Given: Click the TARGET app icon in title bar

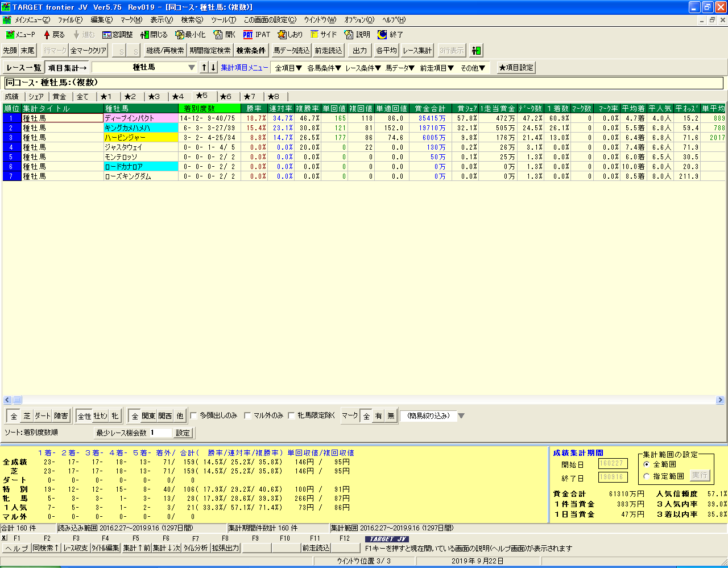Looking at the screenshot, I should (6, 7).
